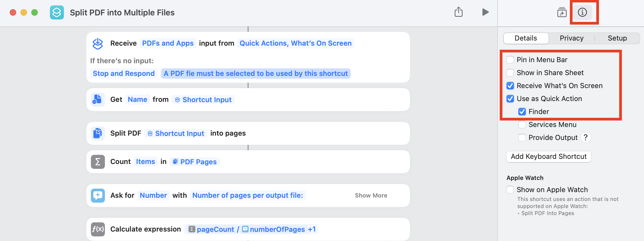This screenshot has height=241, width=644.
Task: Enable Show in Share Sheet checkbox
Action: click(x=510, y=73)
